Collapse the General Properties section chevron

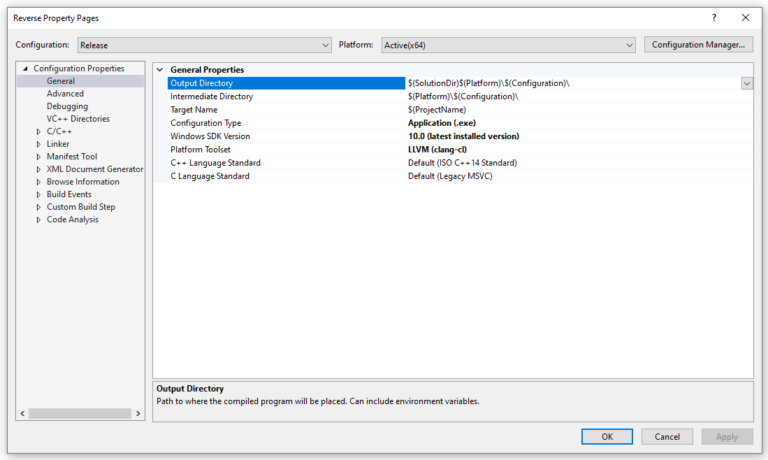(160, 70)
